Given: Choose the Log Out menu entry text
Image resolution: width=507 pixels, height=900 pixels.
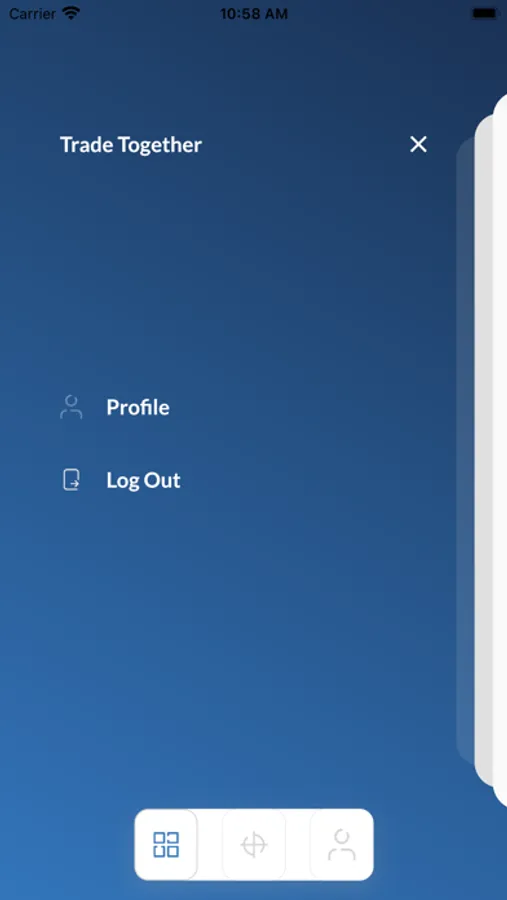Looking at the screenshot, I should pos(144,480).
